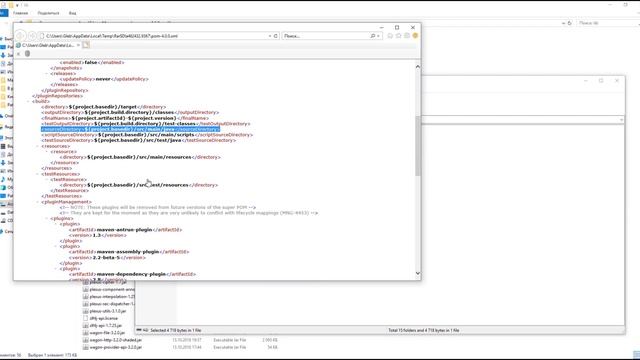
Task: Click the smiley feedback icon
Action: [x=416, y=36]
